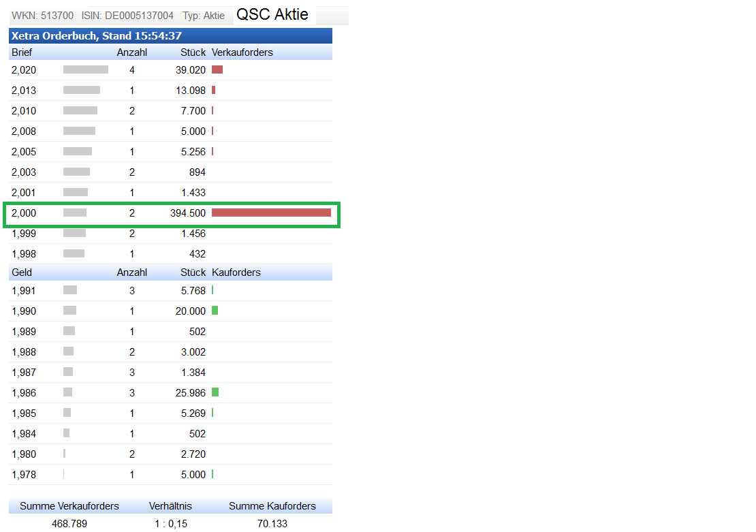Click the gray bar beside price 2,020
This screenshot has width=756, height=532.
click(x=86, y=69)
